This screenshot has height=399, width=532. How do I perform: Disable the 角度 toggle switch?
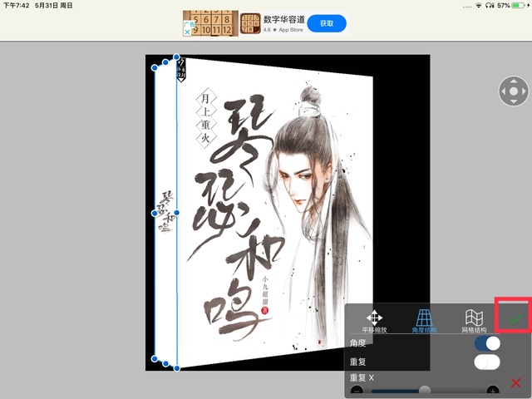[x=487, y=343]
